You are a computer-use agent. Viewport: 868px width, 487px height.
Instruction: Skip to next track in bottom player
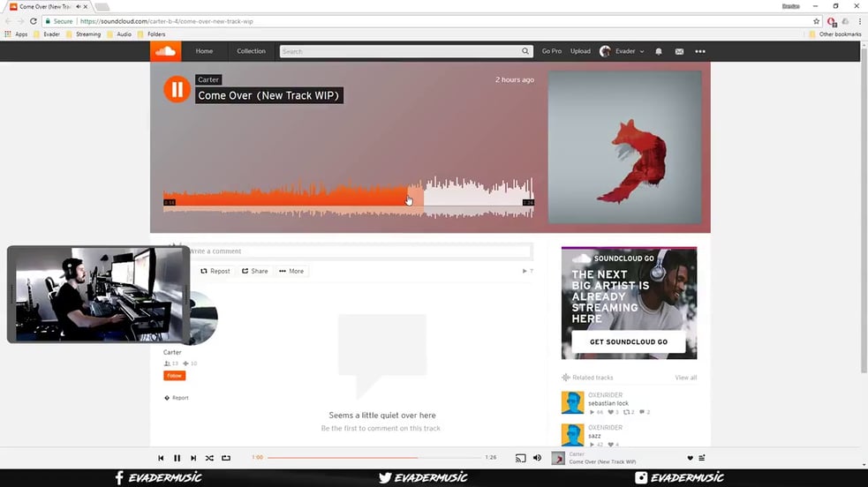coord(193,458)
